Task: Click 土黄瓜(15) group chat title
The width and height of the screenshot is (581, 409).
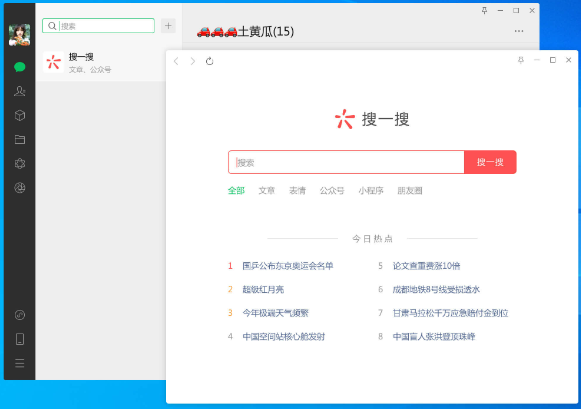Action: (x=245, y=31)
